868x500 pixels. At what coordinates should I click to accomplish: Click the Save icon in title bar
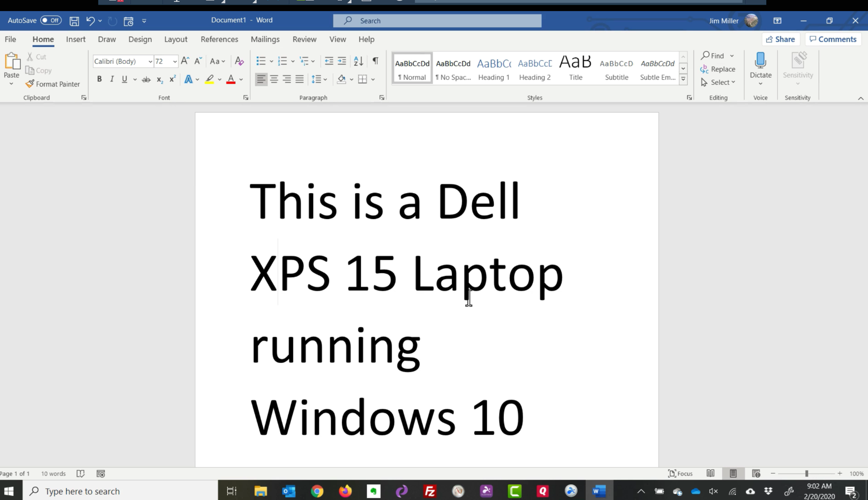(74, 21)
